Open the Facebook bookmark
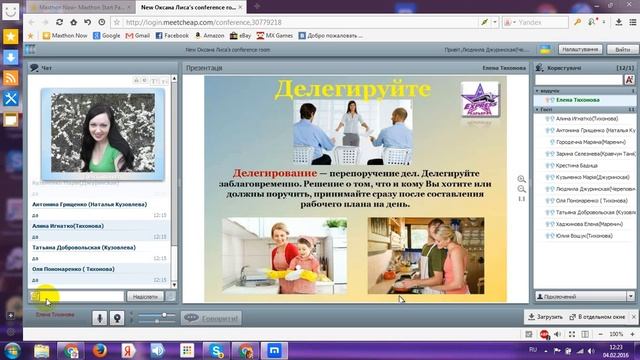 172,36
